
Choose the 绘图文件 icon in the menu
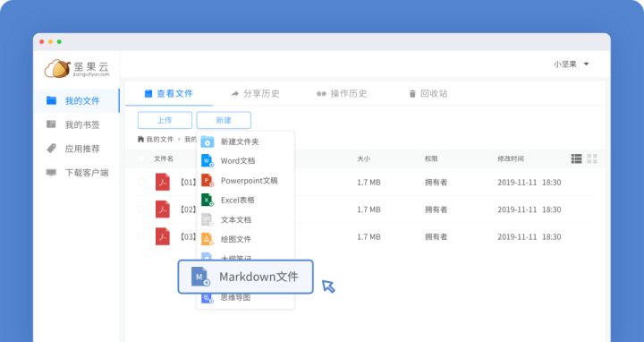click(208, 239)
